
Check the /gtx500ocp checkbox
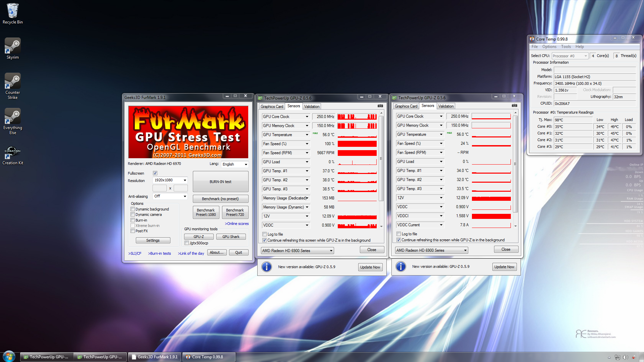click(186, 243)
